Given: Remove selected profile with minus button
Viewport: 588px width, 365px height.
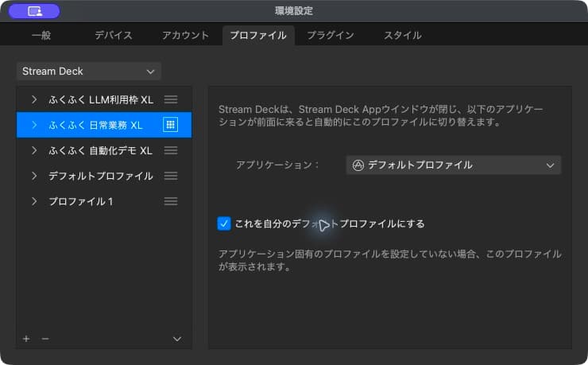Looking at the screenshot, I should [x=45, y=339].
